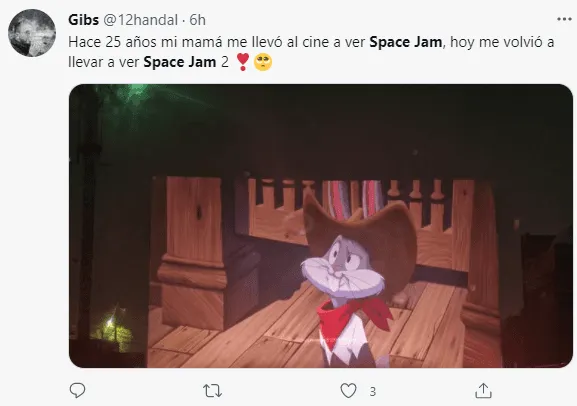View the Gibs profile avatar picture

coord(32,33)
